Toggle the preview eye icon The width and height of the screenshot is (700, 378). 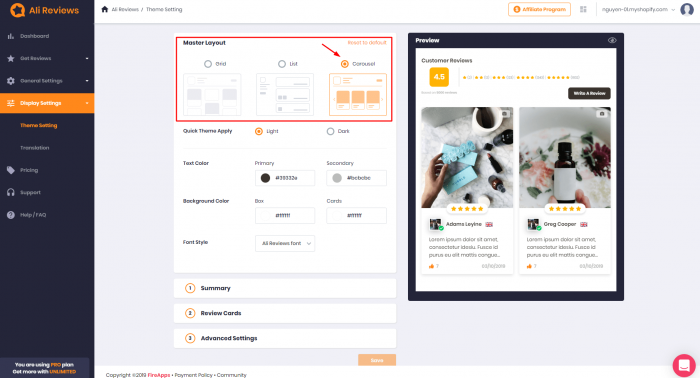coord(612,40)
